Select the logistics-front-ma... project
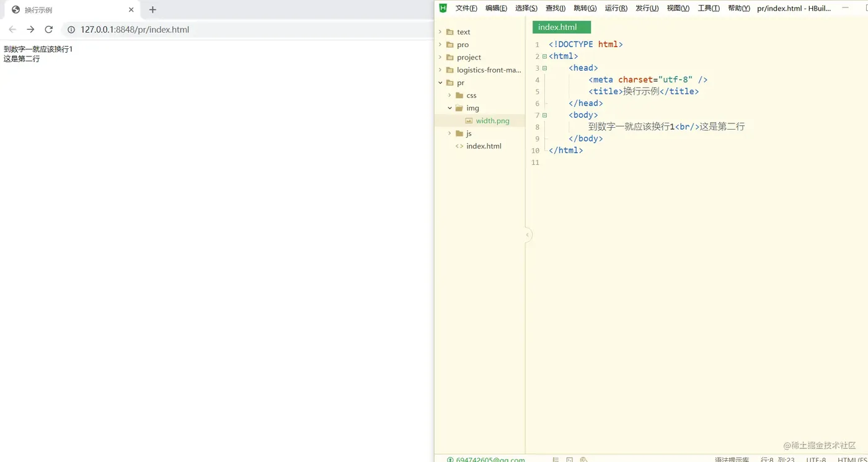This screenshot has height=462, width=868. 480,70
